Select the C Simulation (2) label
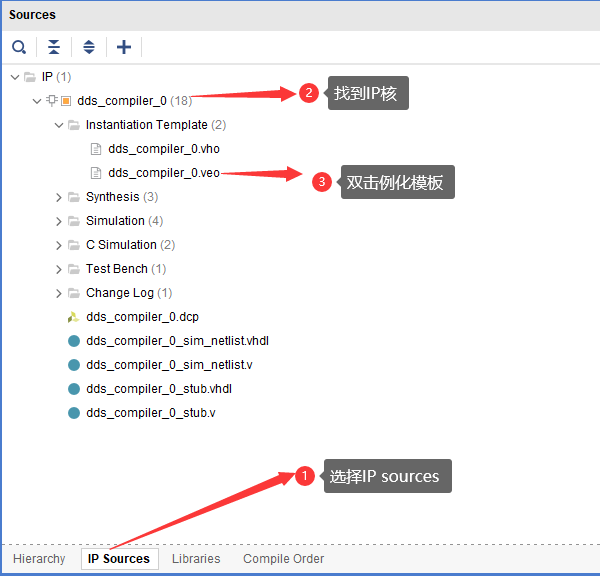Viewport: 600px width, 578px height. pyautogui.click(x=130, y=245)
